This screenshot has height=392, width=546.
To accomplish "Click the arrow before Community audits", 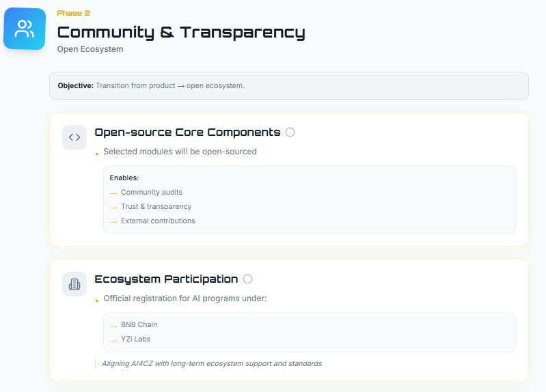I will click(113, 193).
